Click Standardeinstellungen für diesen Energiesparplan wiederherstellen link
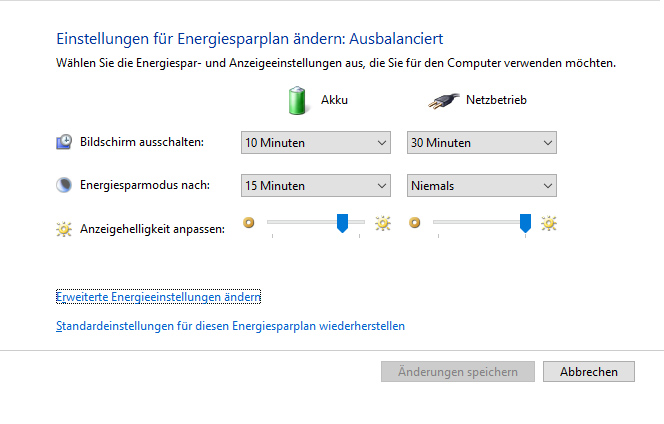This screenshot has height=424, width=664. click(x=230, y=326)
